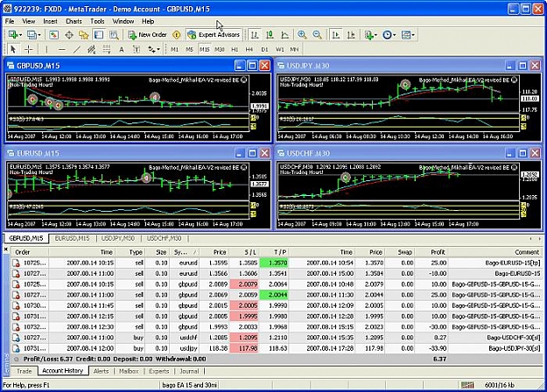
Task: Close the Terminal panel with X
Action: coord(6,249)
